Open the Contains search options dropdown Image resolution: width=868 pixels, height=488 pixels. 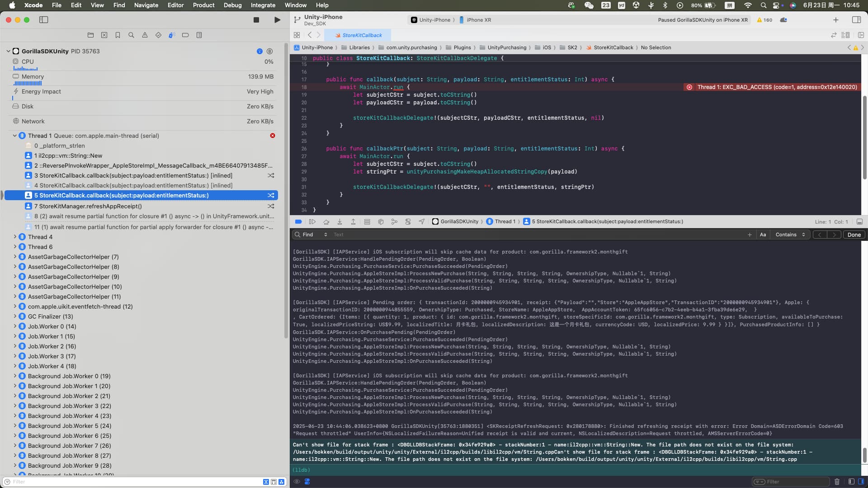click(790, 235)
